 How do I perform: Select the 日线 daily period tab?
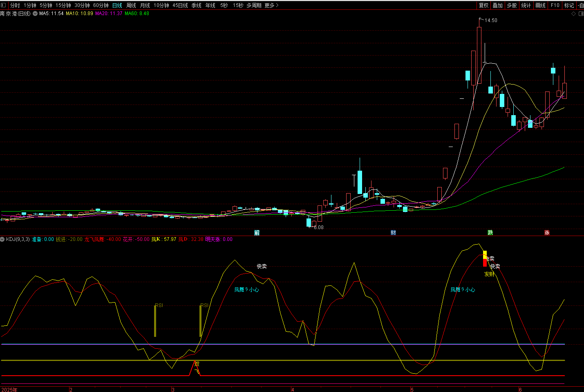(x=117, y=5)
